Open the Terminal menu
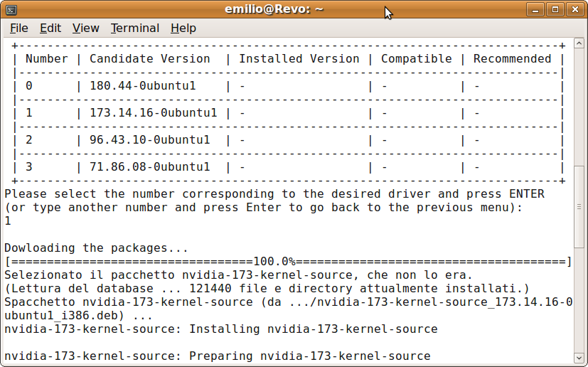588x367 pixels. (x=134, y=28)
